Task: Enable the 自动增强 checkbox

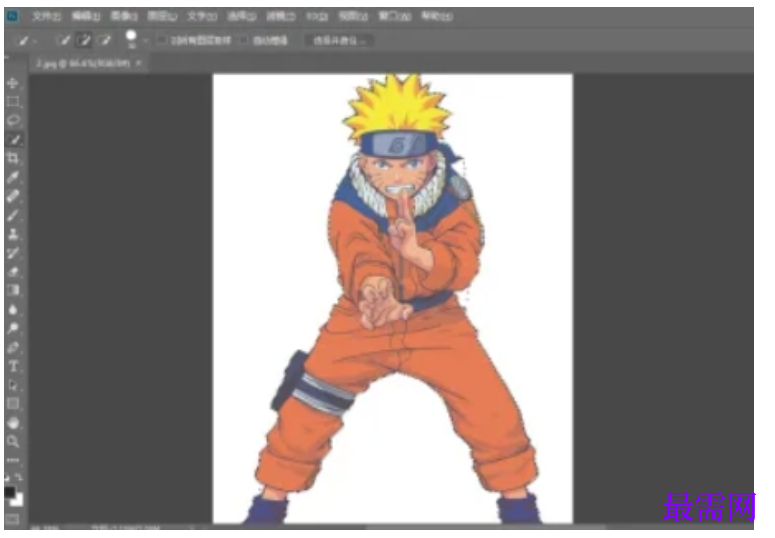Action: (243, 40)
